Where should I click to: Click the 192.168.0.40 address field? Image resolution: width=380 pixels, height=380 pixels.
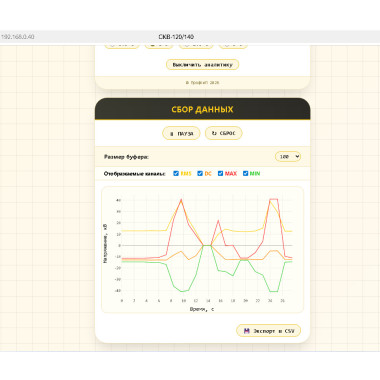[x=18, y=37]
